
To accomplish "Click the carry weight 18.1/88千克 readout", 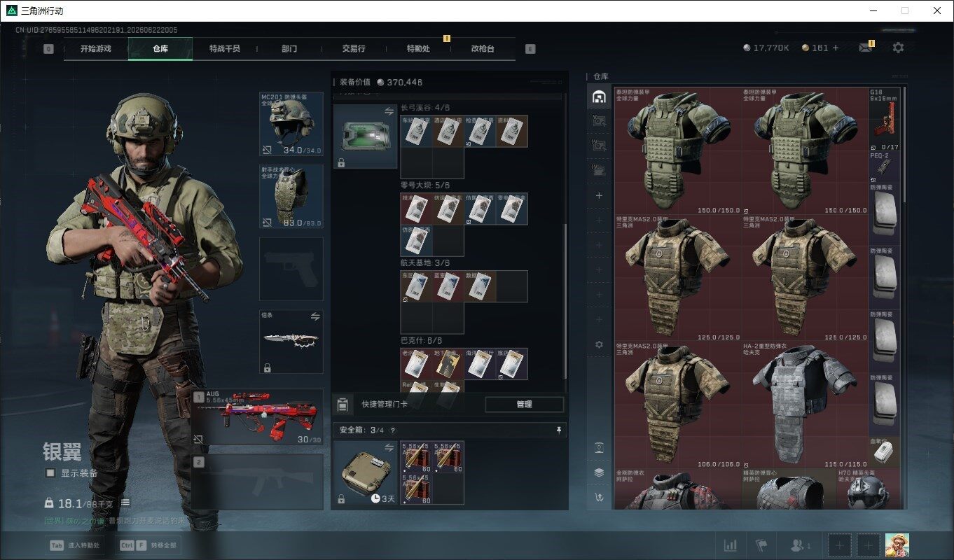I will tap(80, 503).
